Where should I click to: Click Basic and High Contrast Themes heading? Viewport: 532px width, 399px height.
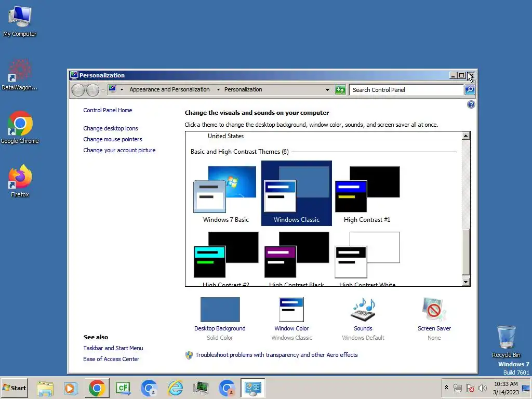click(x=240, y=152)
